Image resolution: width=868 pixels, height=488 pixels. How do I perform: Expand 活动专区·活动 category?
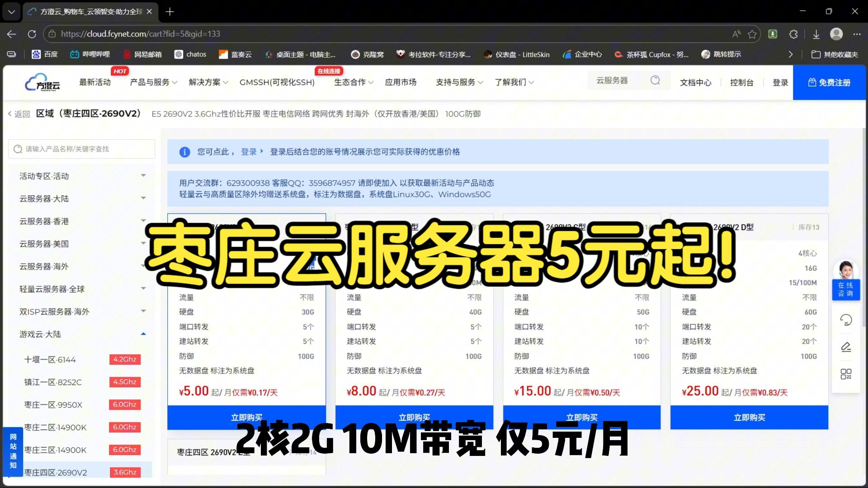click(x=81, y=176)
